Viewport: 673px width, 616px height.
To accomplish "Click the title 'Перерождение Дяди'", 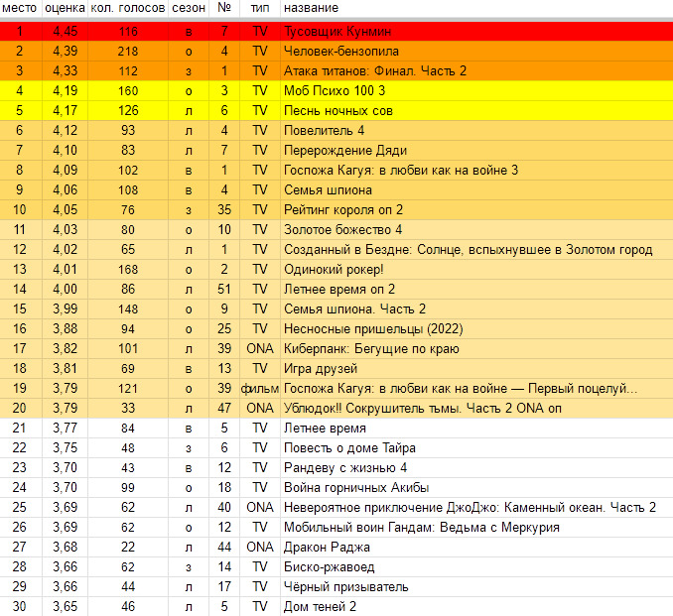I will point(345,150).
